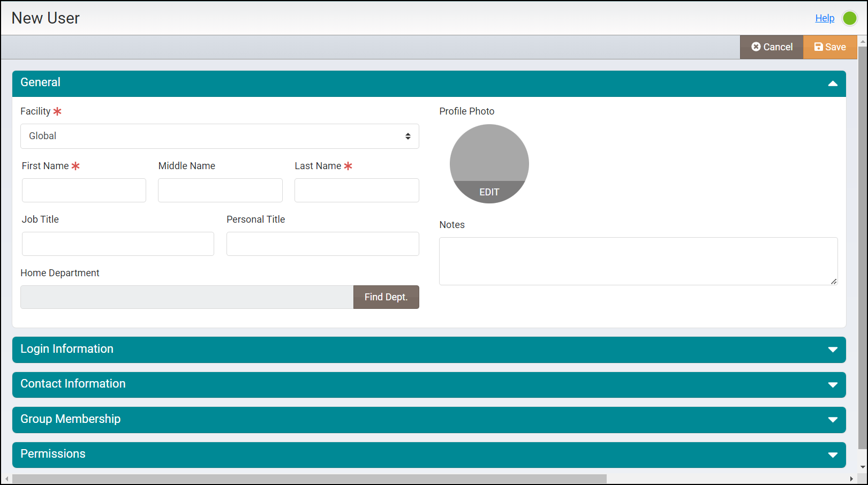
Task: Click the Help link
Action: [825, 18]
